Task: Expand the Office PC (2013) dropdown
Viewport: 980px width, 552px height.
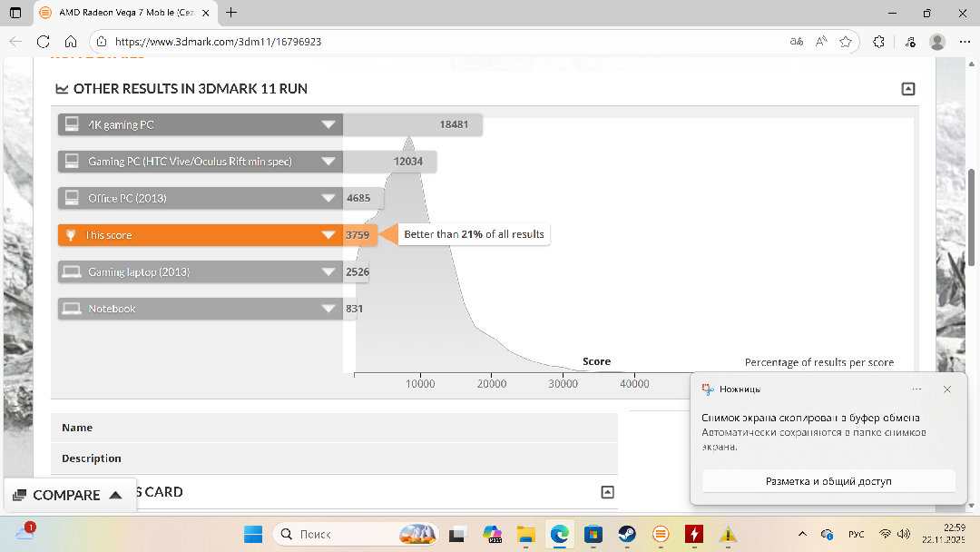Action: (x=328, y=198)
